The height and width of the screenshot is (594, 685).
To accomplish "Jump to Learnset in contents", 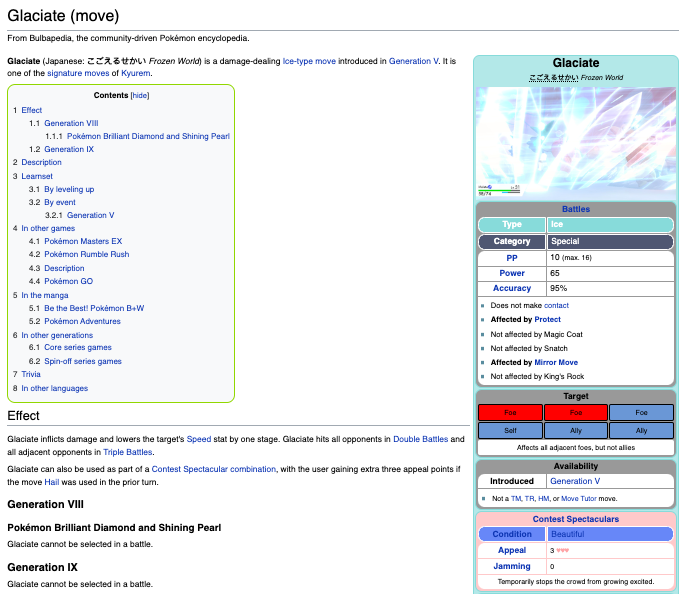I will 37,176.
